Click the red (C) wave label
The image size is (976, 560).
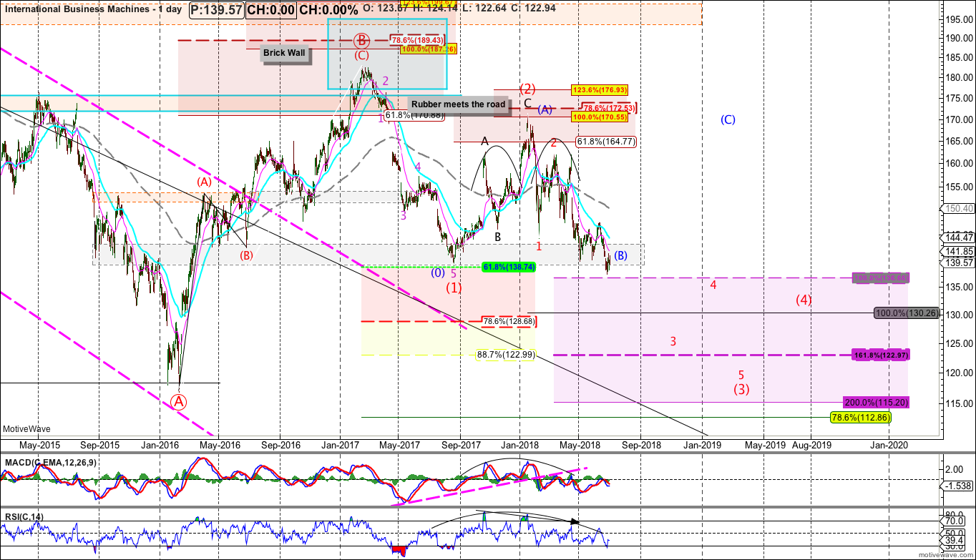[x=362, y=55]
